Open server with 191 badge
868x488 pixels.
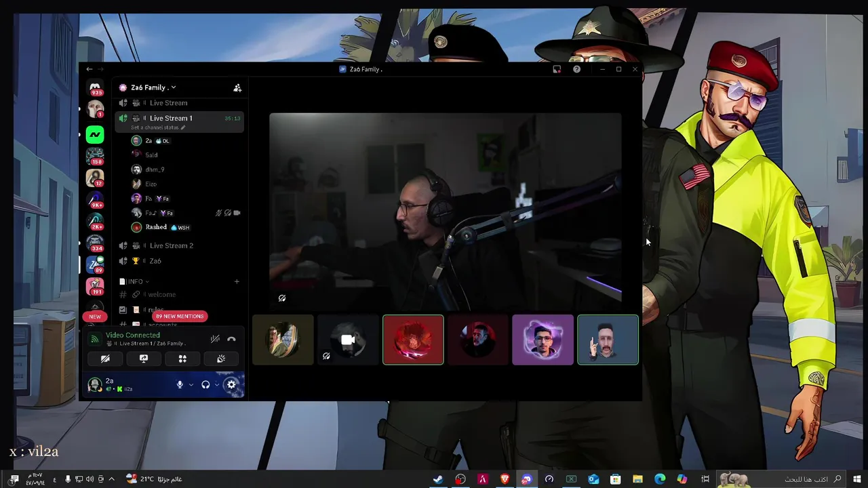pos(95,286)
